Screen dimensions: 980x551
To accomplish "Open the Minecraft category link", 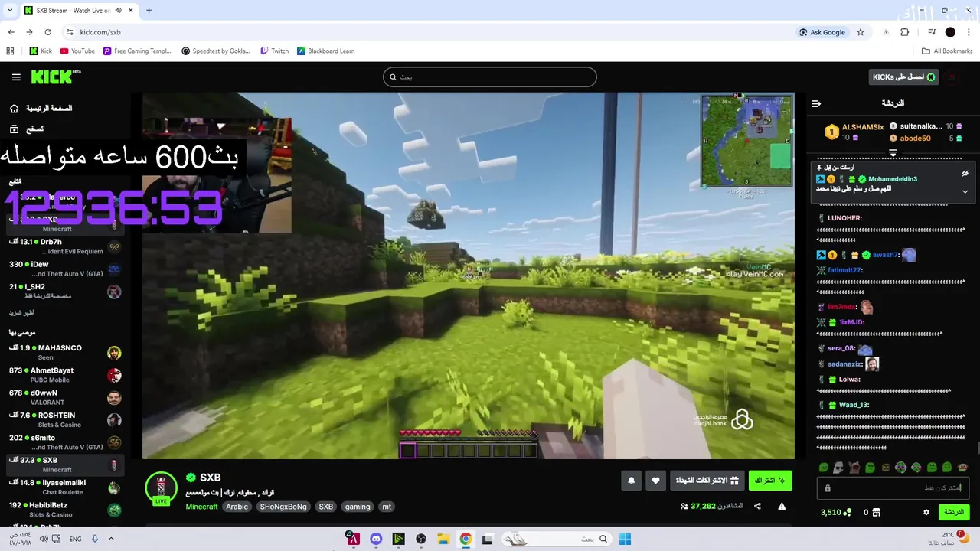I will point(201,507).
